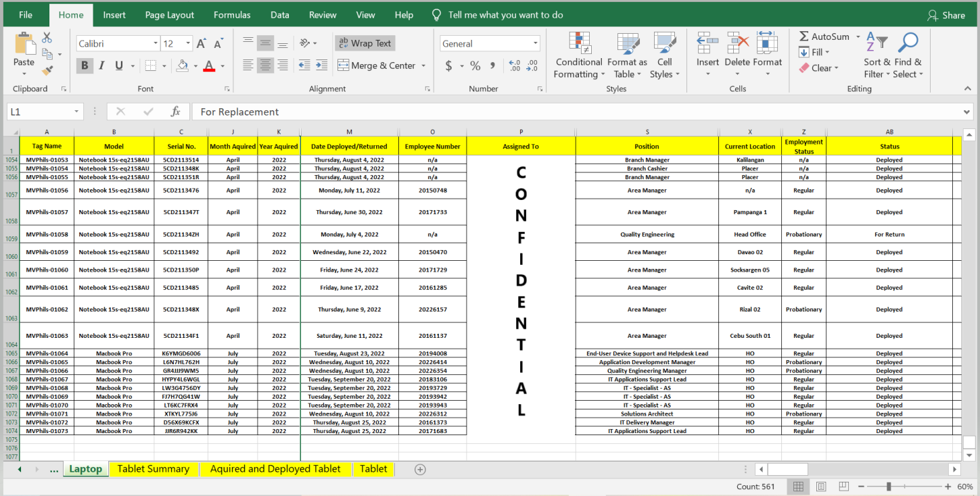Apply Comma Style number format
The height and width of the screenshot is (496, 980).
493,66
